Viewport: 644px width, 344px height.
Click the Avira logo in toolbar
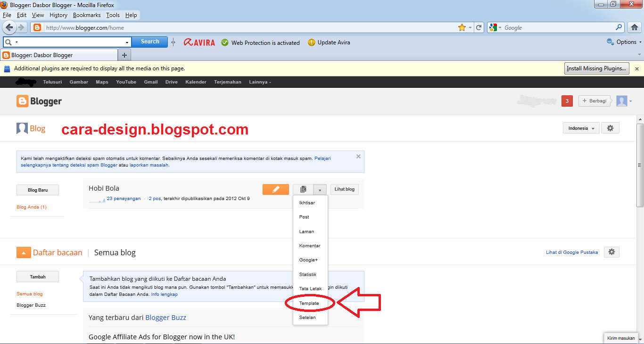tap(199, 42)
